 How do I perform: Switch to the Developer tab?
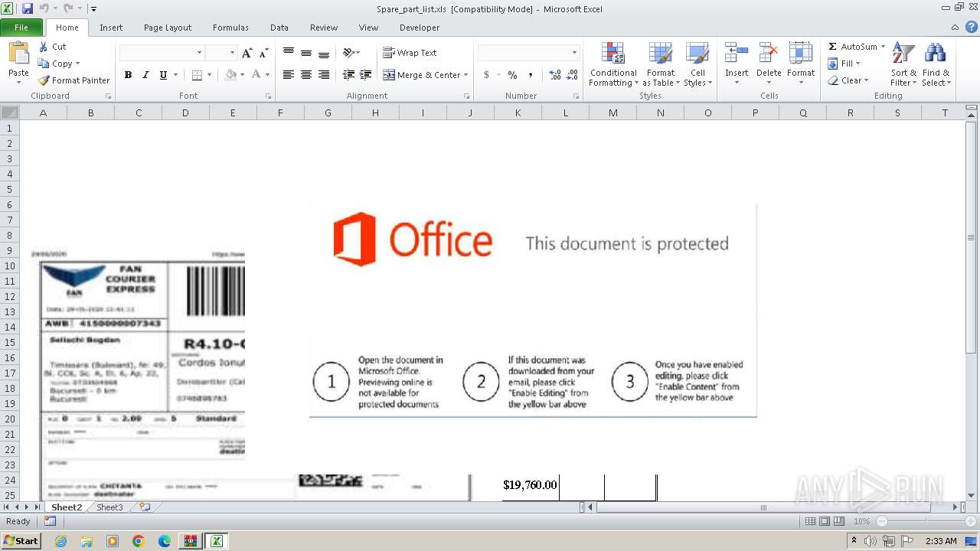pyautogui.click(x=420, y=28)
